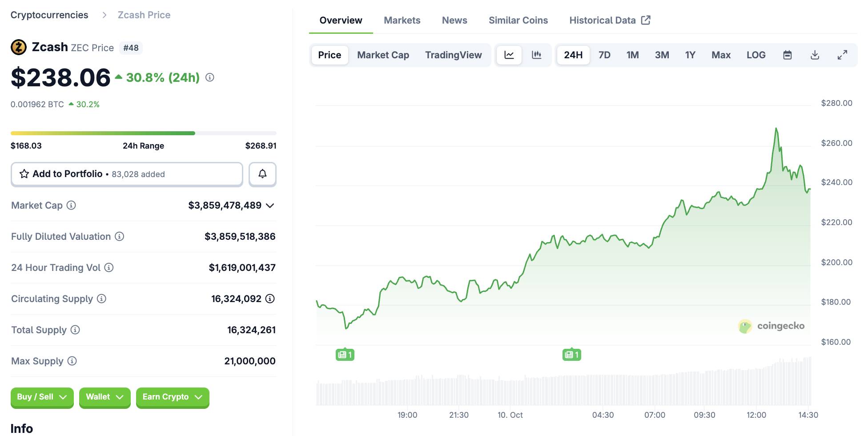The height and width of the screenshot is (436, 868).
Task: Open the Buy / Sell dropdown
Action: pos(42,397)
